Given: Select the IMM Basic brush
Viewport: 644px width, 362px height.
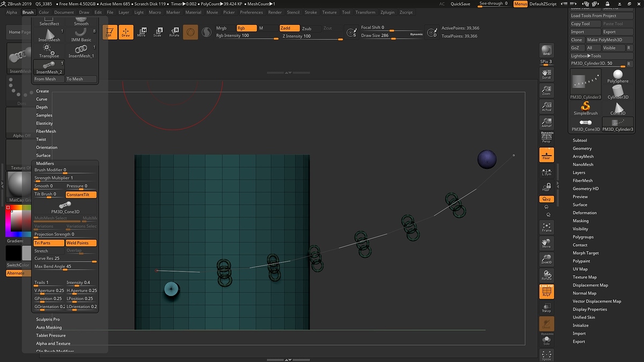Looking at the screenshot, I should [81, 35].
